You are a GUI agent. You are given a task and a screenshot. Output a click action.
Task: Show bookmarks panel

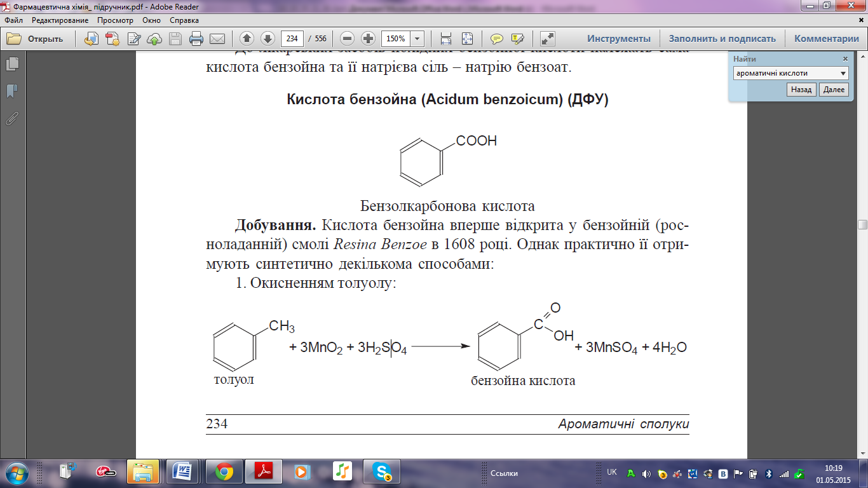click(x=11, y=91)
